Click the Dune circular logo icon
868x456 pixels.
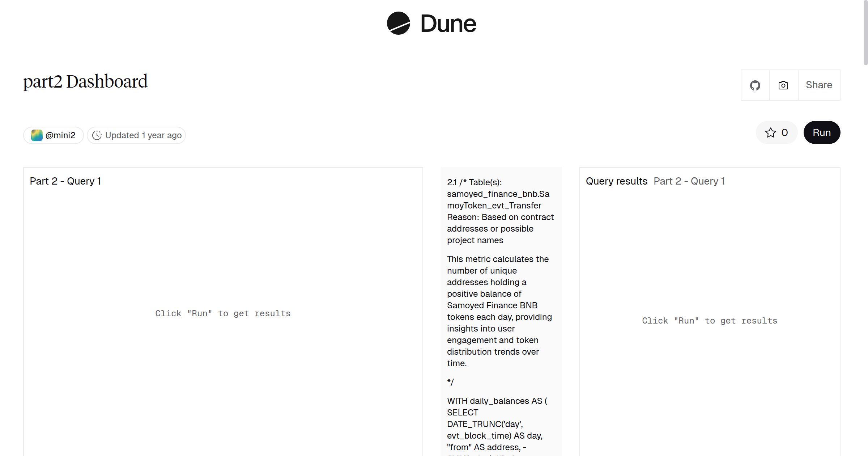coord(398,23)
